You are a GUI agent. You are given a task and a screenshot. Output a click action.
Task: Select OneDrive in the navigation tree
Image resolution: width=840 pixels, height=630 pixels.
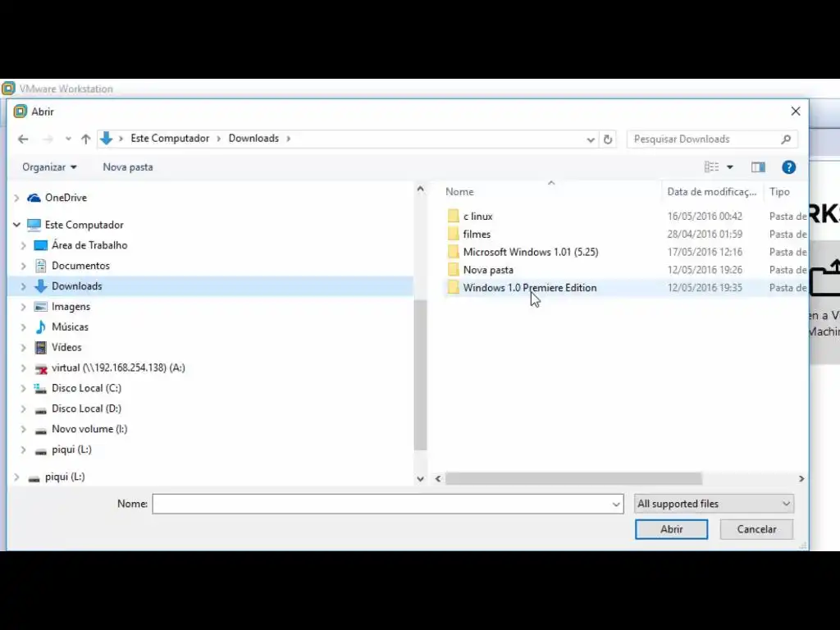pos(66,198)
